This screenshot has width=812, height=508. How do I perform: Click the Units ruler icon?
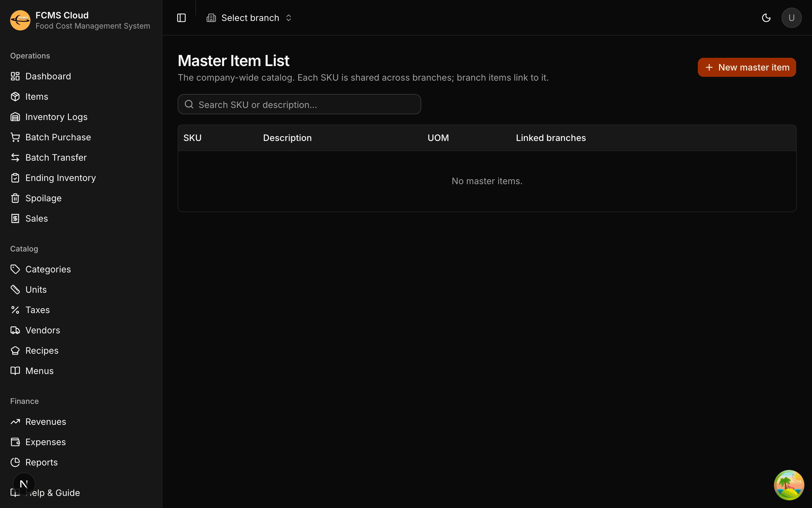[15, 290]
